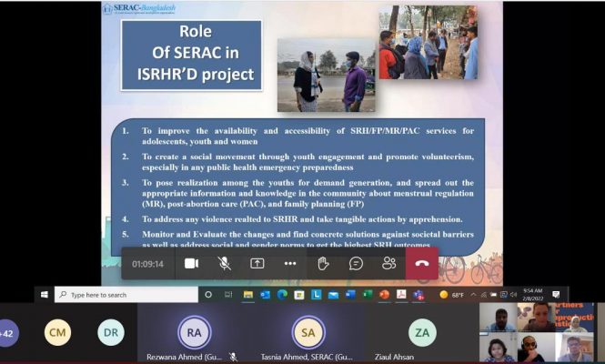Open Outlook from the taskbar

point(265,295)
